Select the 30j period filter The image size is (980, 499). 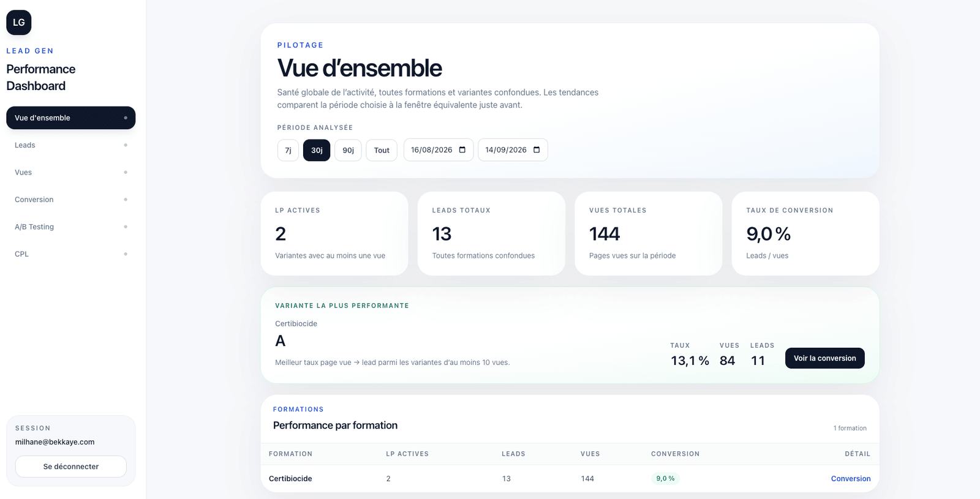point(317,150)
